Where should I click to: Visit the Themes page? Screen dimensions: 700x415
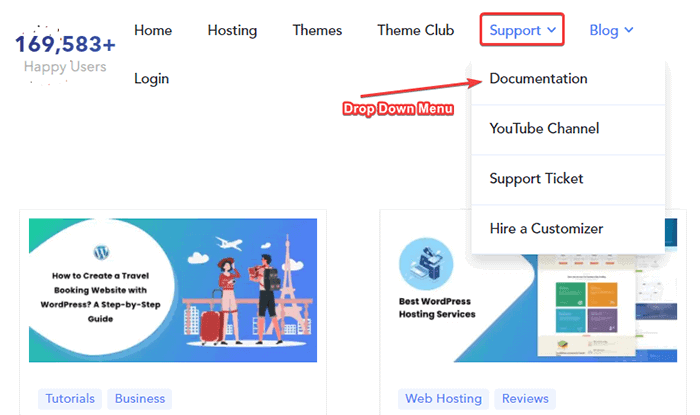[317, 30]
